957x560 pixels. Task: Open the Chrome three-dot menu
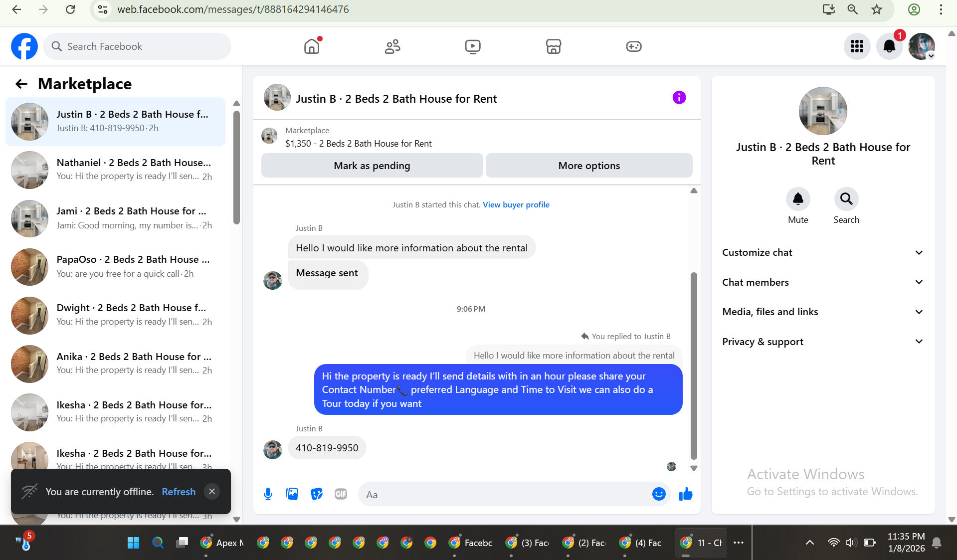pos(941,9)
